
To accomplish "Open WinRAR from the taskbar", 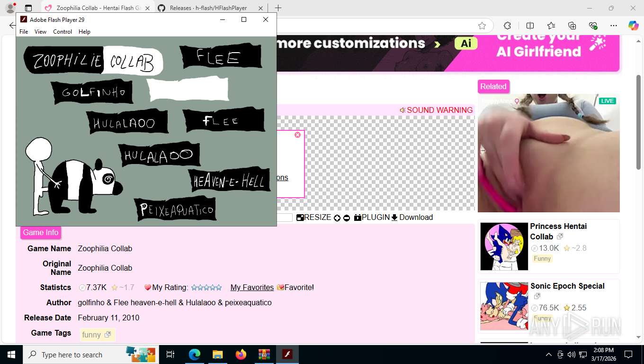I will (x=264, y=355).
